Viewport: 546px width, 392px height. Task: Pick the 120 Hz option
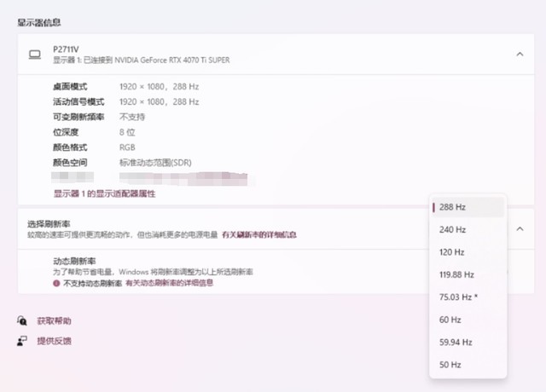coord(468,252)
